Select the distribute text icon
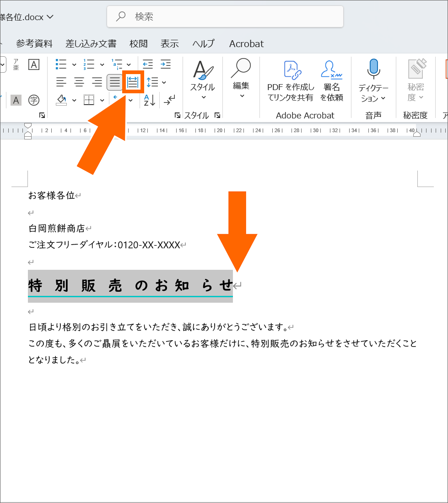 click(132, 82)
